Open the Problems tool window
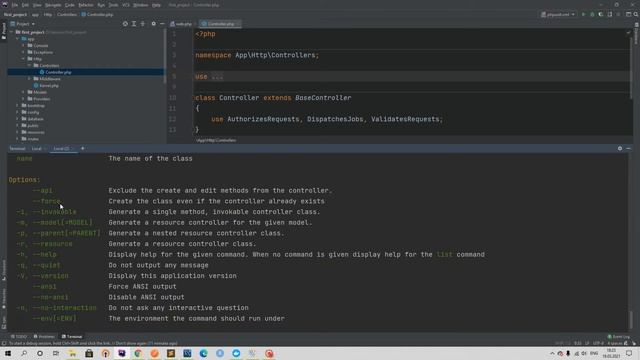The height and width of the screenshot is (360, 640). [44, 337]
